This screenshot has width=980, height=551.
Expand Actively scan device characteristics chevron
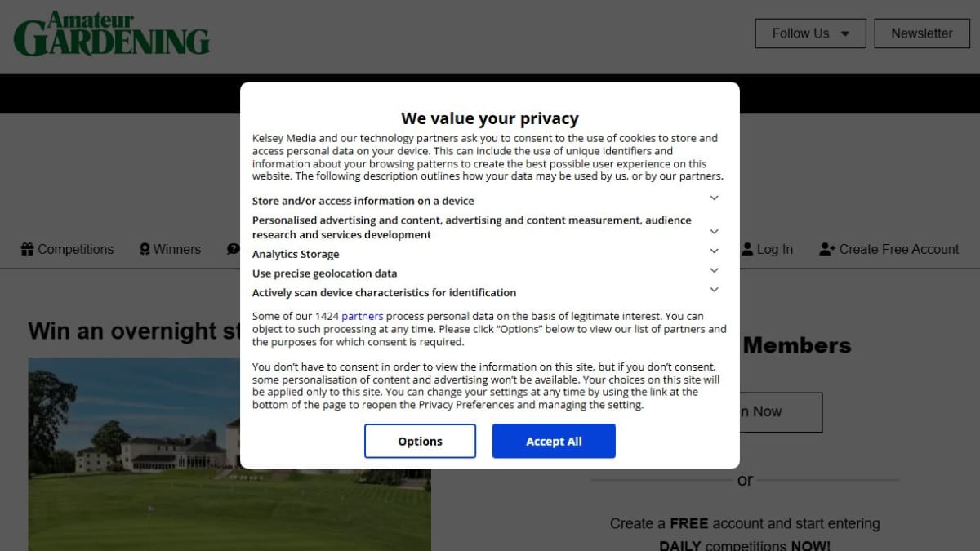point(714,290)
